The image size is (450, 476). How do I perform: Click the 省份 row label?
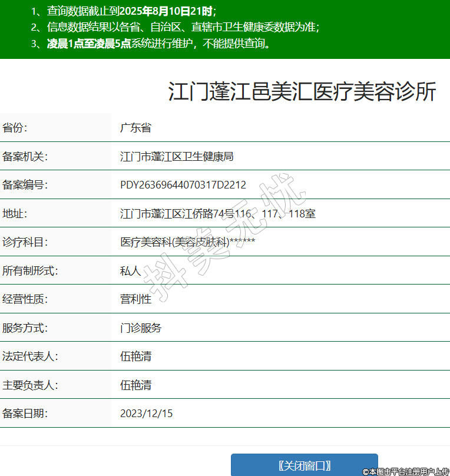coord(15,128)
